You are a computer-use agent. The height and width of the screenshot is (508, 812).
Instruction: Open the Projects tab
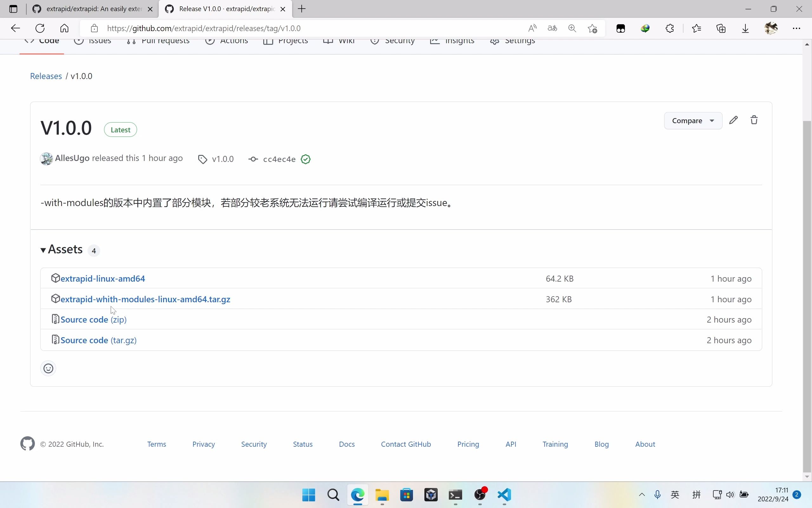[x=285, y=41]
